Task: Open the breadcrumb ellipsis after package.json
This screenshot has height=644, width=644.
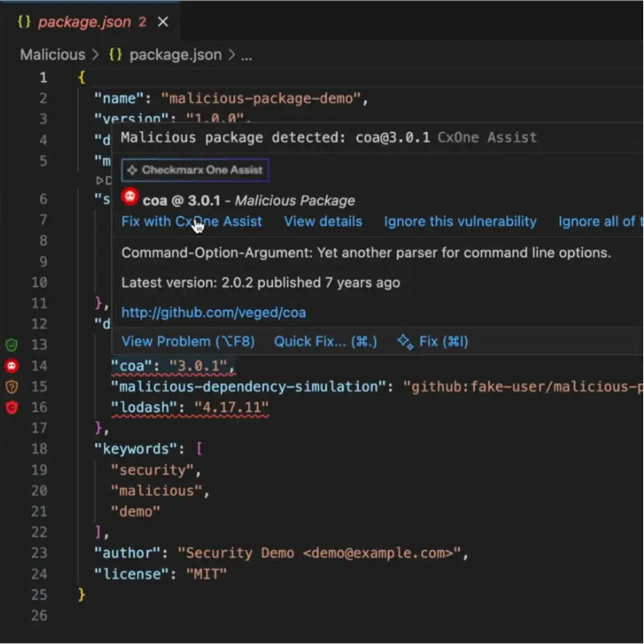Action: pyautogui.click(x=248, y=55)
